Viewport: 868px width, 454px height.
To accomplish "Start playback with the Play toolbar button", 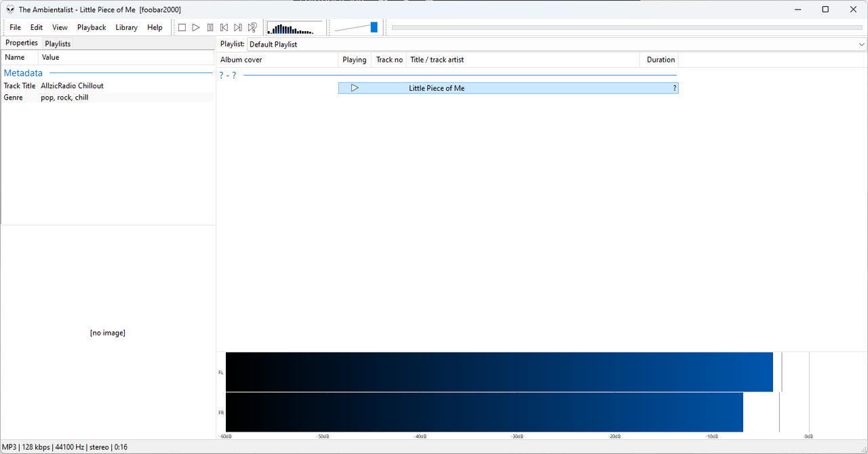I will click(196, 28).
